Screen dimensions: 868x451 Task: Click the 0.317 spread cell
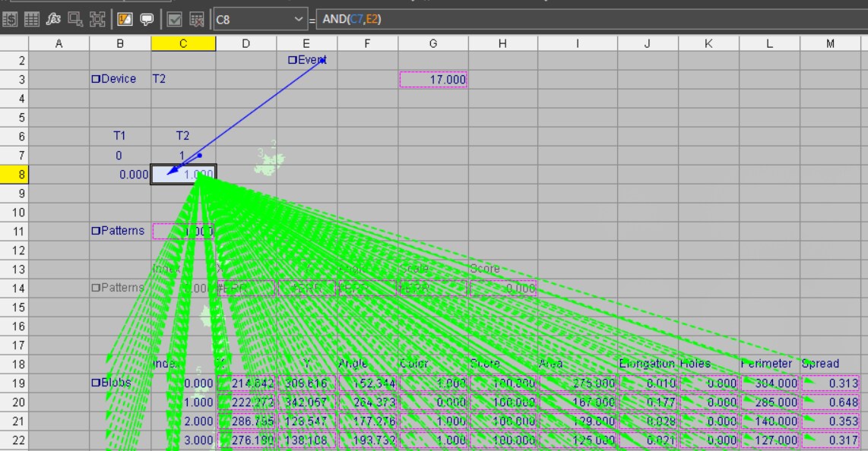(x=830, y=440)
